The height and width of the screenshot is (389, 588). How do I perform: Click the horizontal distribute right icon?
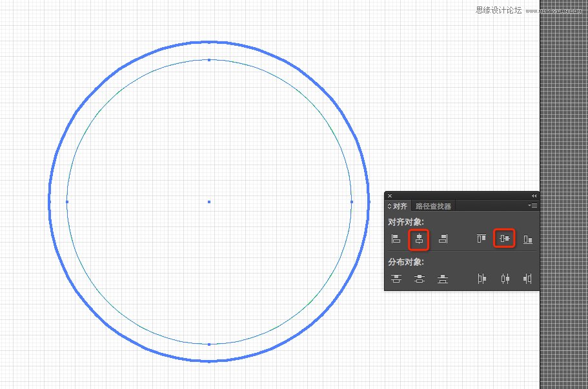(x=528, y=279)
